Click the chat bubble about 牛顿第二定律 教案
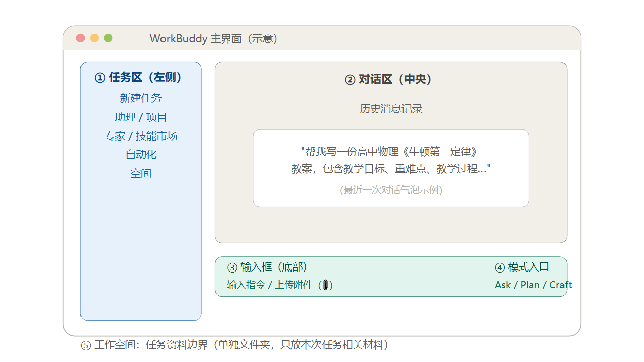This screenshot has height=362, width=644. pos(391,168)
